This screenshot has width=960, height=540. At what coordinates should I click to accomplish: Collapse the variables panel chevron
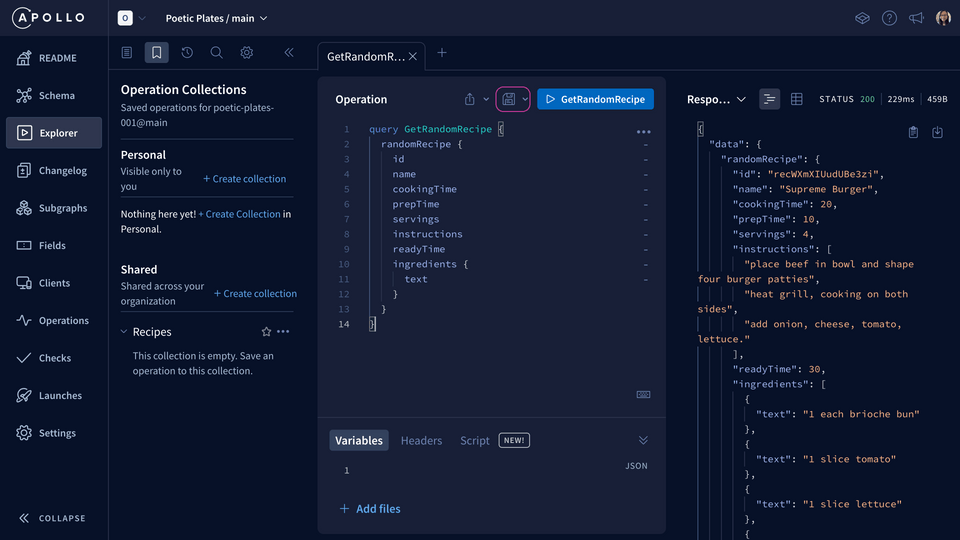click(643, 440)
